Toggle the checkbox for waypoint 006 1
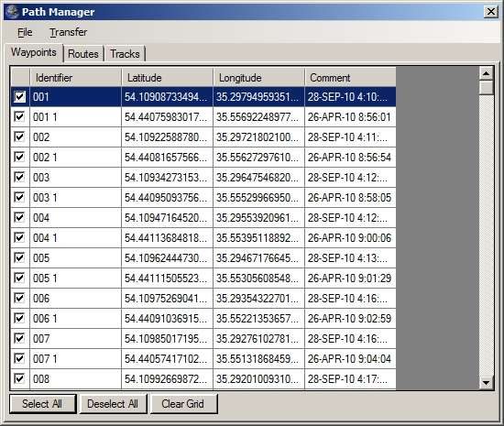Viewport: 504px width, 426px height. point(19,319)
